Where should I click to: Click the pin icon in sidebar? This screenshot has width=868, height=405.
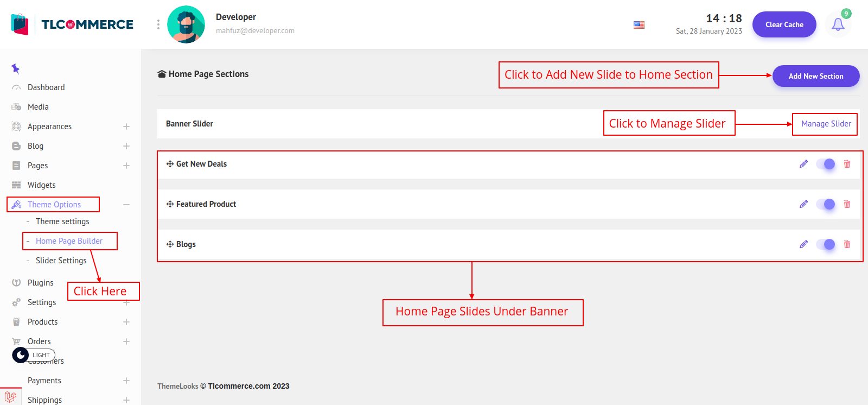[x=15, y=69]
